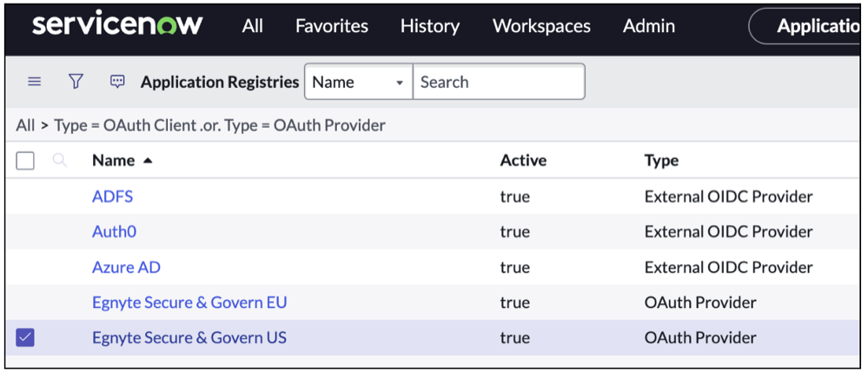
Task: Click the Name column header
Action: pos(114,161)
